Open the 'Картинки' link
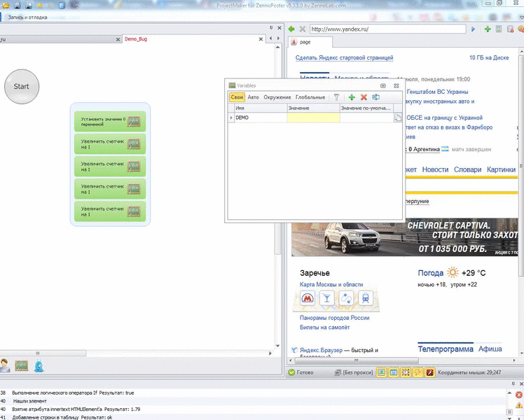 tap(501, 169)
